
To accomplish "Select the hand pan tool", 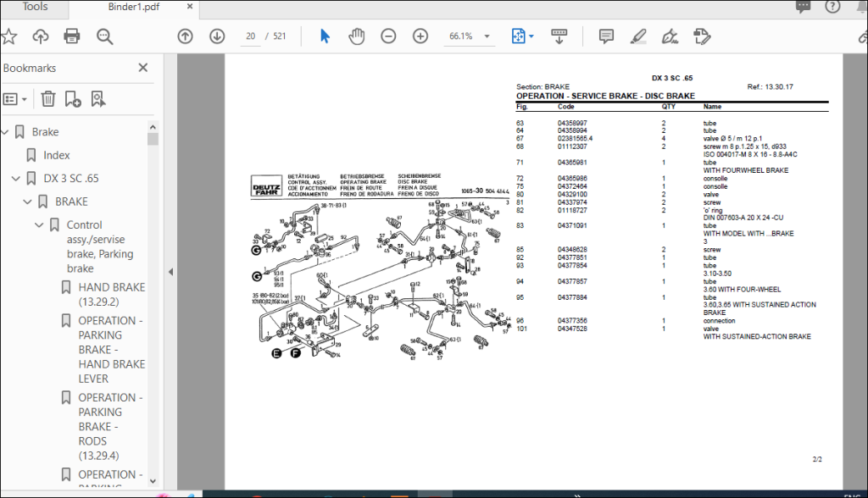I will [357, 36].
